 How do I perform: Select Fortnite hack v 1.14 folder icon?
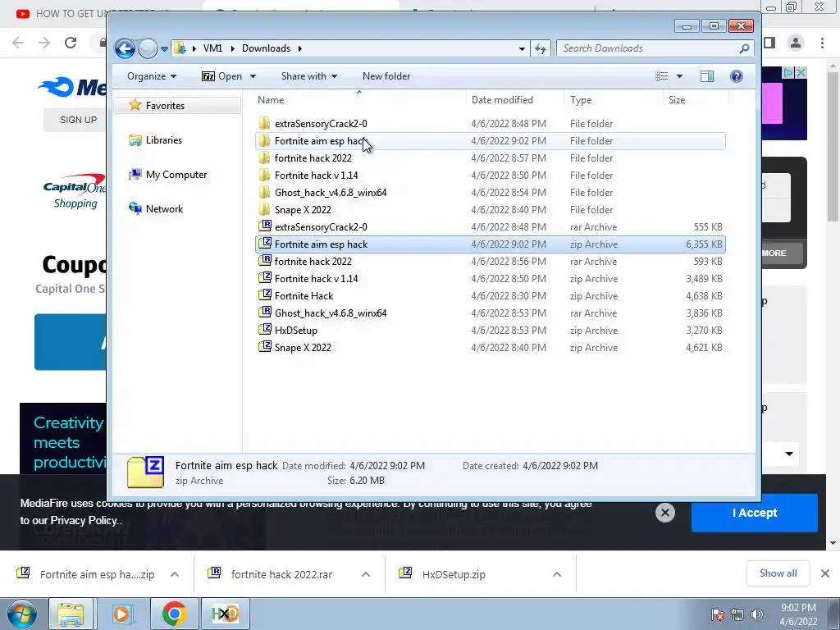tap(264, 175)
